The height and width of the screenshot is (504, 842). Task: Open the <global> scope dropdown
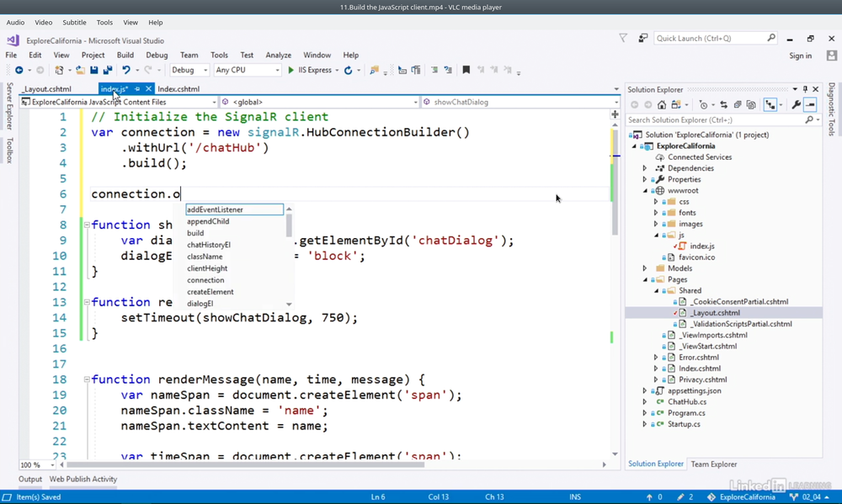(x=319, y=102)
